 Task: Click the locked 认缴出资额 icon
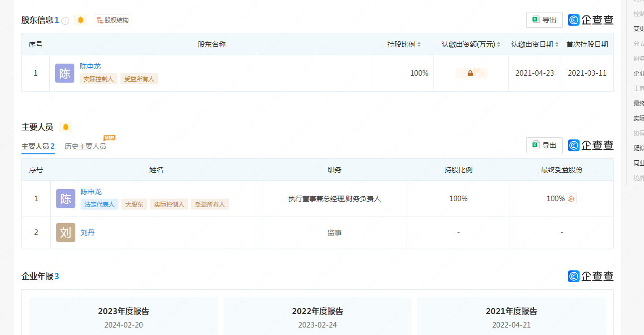[471, 73]
